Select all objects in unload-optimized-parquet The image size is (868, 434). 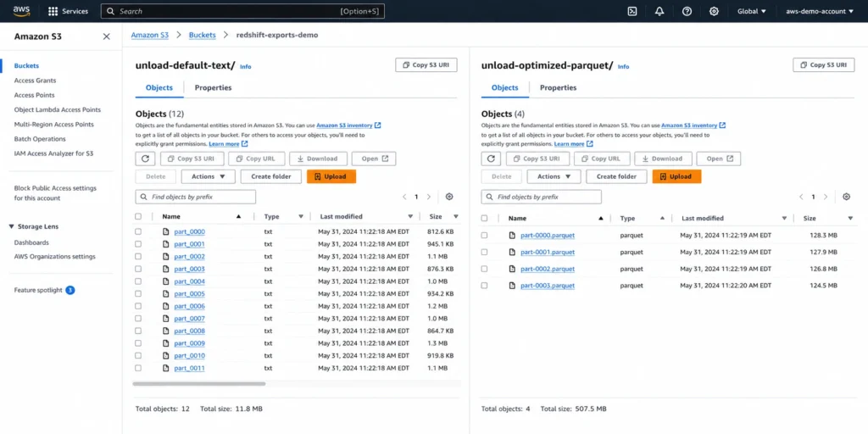pos(484,218)
